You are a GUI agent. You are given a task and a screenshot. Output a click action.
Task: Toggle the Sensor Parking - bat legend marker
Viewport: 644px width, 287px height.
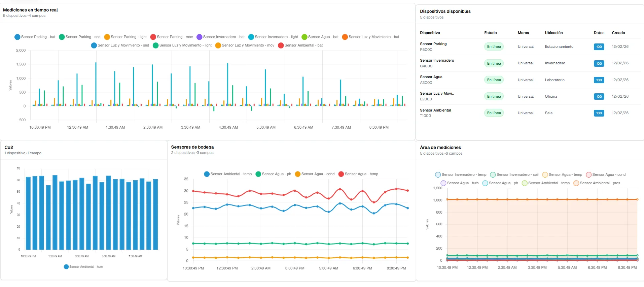(x=17, y=37)
